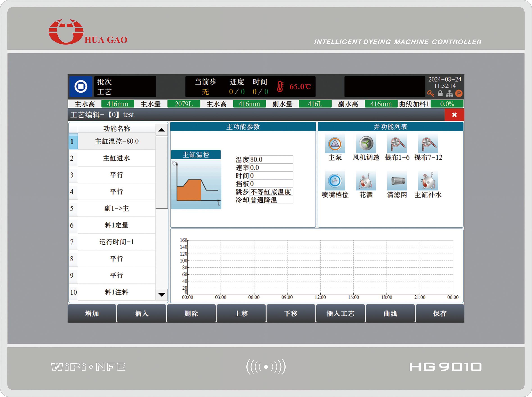The height and width of the screenshot is (397, 532).
Task: Edit the 时间 parameter field showing 0
Action: (271, 176)
